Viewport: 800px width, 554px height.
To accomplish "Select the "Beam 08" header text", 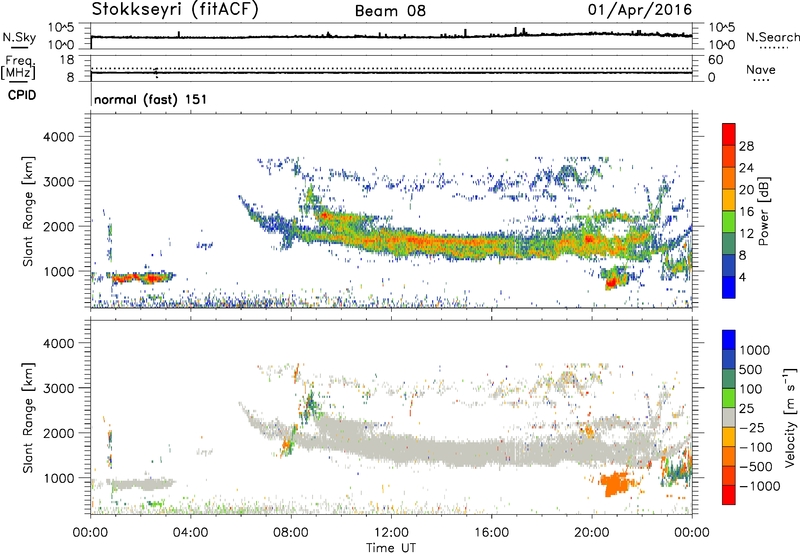I will 390,11.
